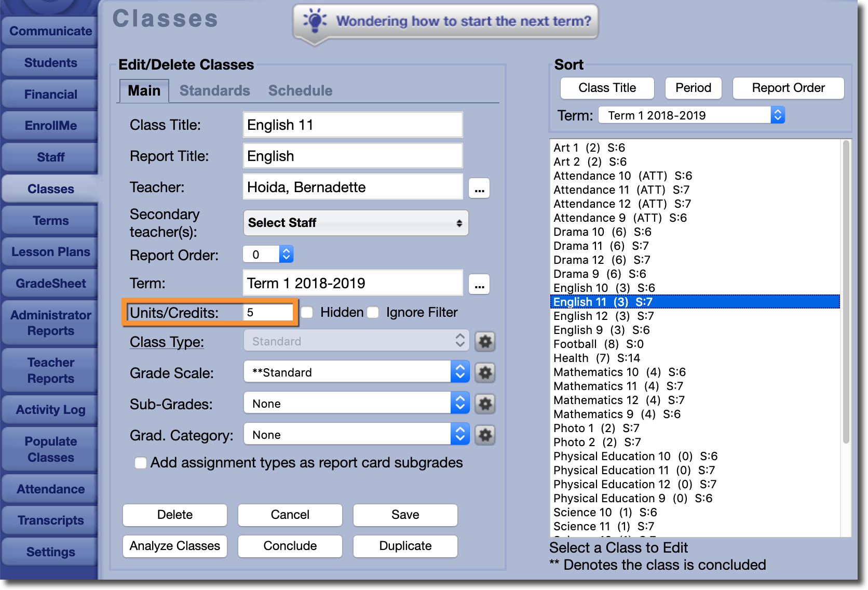
Task: Click the lightbulb tip icon
Action: (x=315, y=21)
